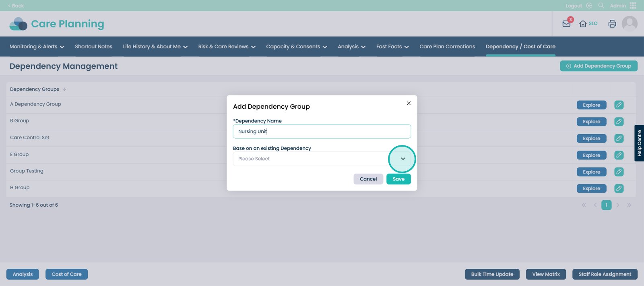Edit the B Group pencil icon
Screen dimensions: 644x286
tap(619, 122)
